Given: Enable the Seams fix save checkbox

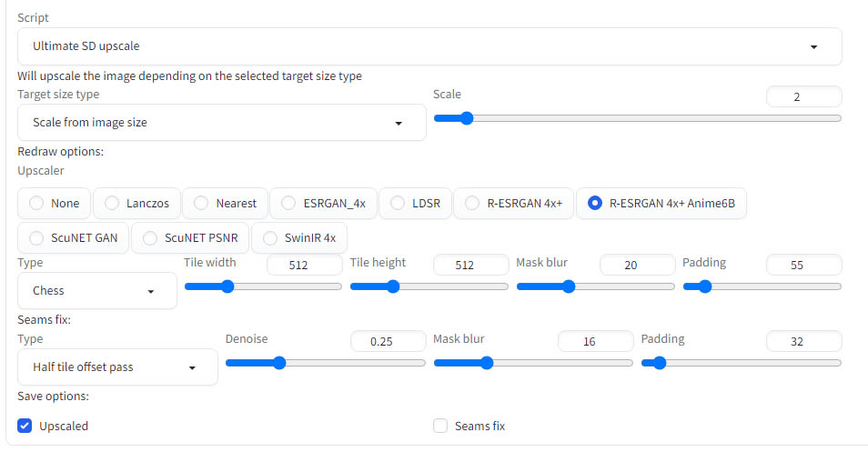Looking at the screenshot, I should click(x=440, y=426).
